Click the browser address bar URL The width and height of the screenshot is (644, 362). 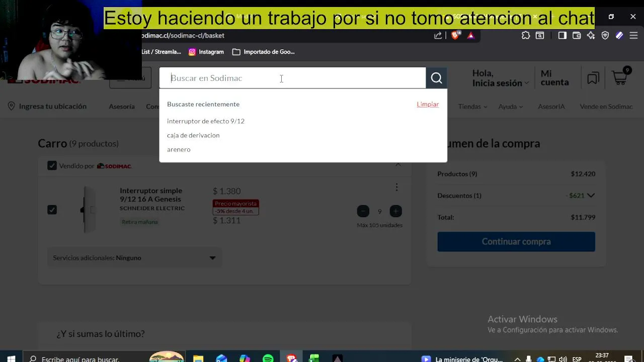pos(183,36)
